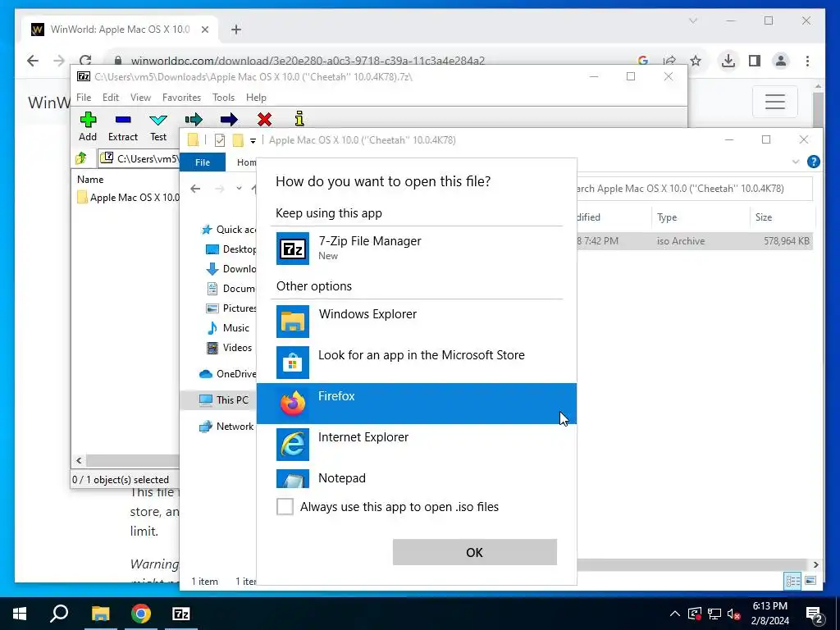Image resolution: width=840 pixels, height=630 pixels.
Task: Click the Add icon in 7-Zip toolbar
Action: click(x=88, y=120)
